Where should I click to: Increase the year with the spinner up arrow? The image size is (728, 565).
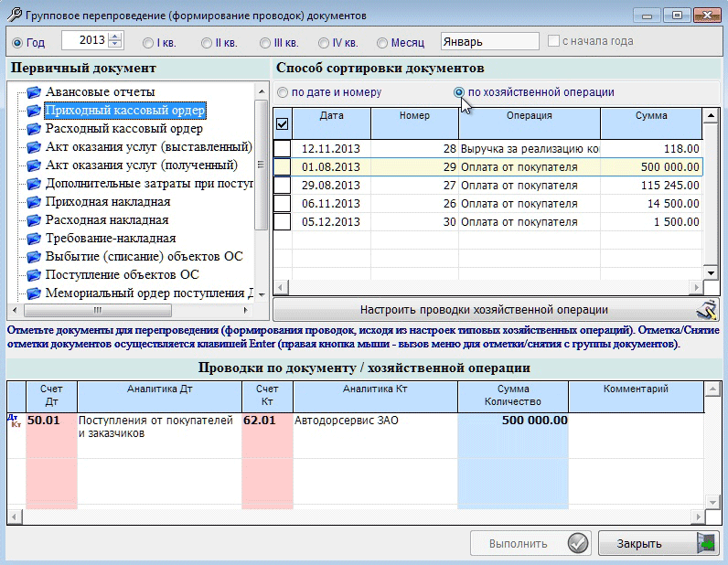click(x=114, y=37)
